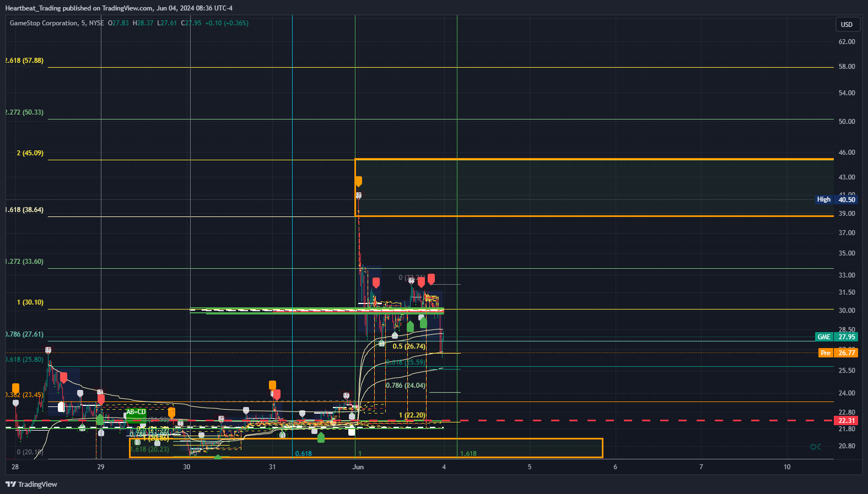Click the H28.37 high value
868x494 pixels.
(x=143, y=23)
